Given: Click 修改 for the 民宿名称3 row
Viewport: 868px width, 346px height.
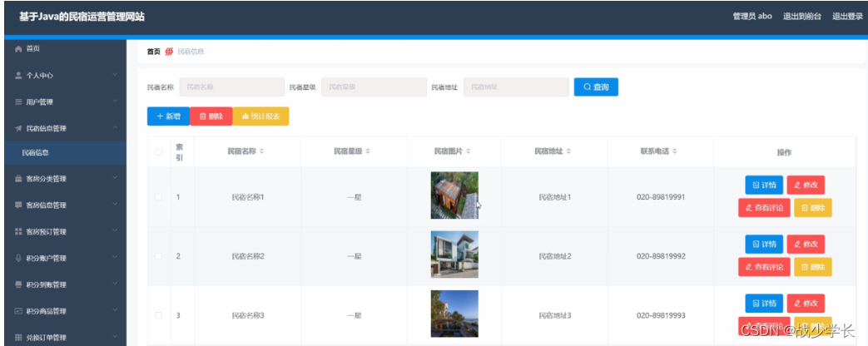Looking at the screenshot, I should click(x=806, y=304).
